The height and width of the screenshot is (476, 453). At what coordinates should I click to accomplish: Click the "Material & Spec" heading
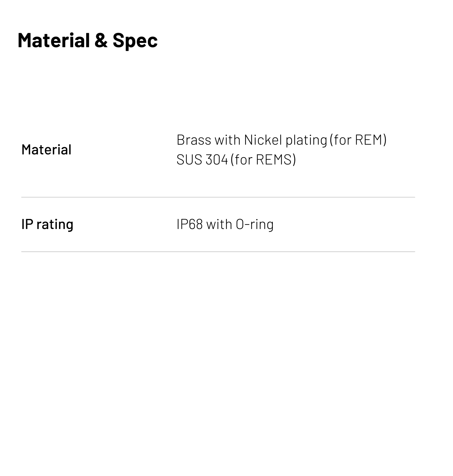88,40
